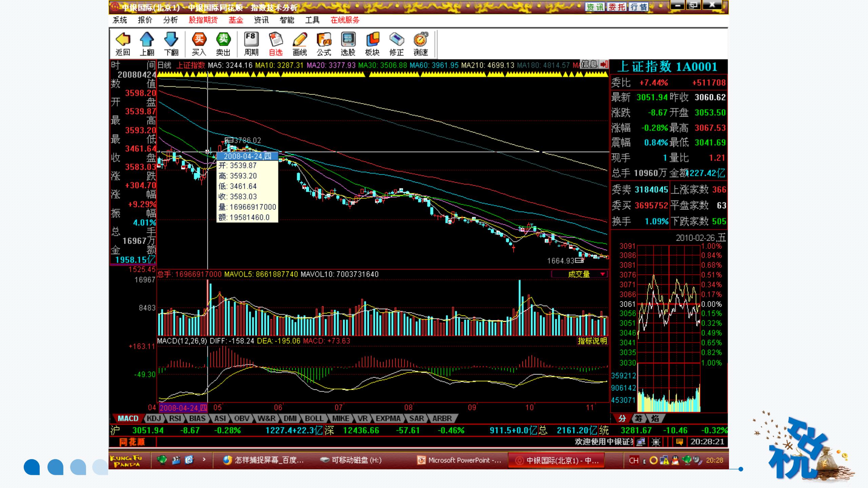
Task: Click the 上翻 page up icon
Action: point(147,40)
